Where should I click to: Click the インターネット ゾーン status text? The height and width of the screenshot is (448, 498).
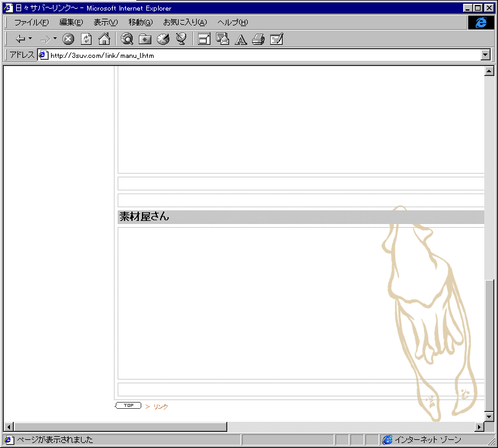point(428,440)
